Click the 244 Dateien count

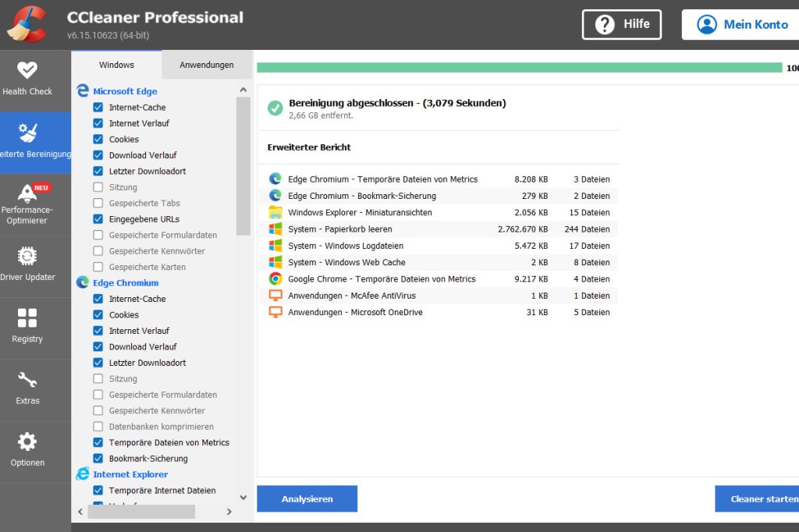(x=587, y=229)
